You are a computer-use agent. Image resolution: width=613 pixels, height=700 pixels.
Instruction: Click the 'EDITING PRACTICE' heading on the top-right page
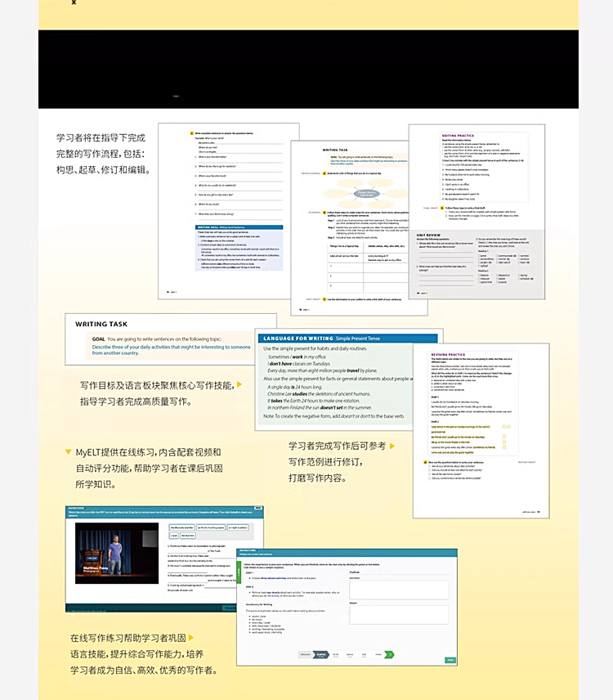(x=458, y=135)
